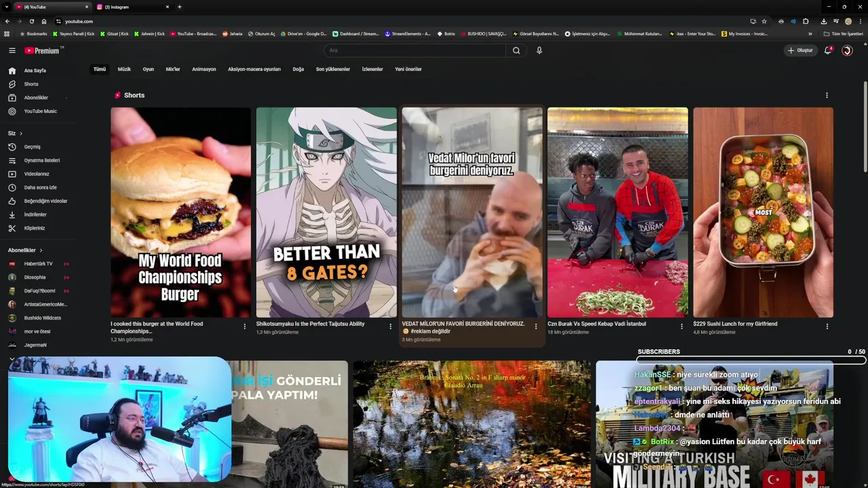The image size is (868, 488).
Task: Open $229 Sushi Lunch short thumbnail
Action: point(763,212)
